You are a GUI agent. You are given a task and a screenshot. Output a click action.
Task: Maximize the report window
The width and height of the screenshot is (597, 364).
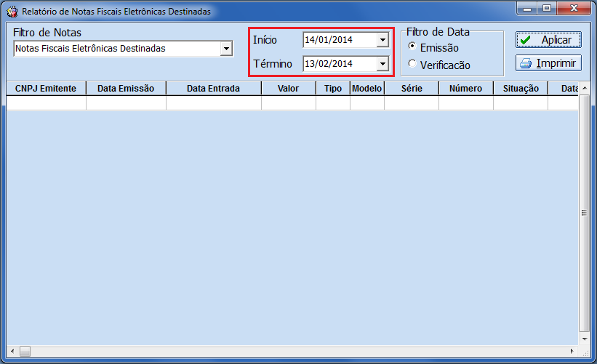(x=546, y=8)
